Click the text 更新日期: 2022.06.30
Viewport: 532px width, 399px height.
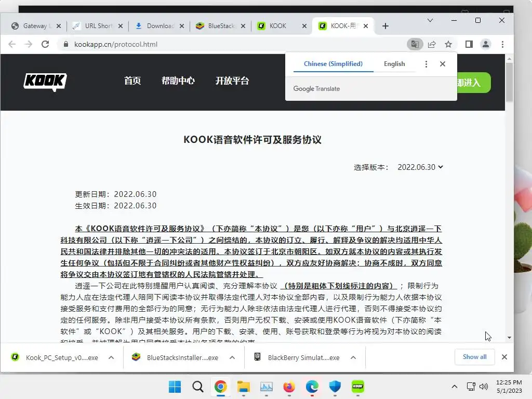(x=116, y=194)
